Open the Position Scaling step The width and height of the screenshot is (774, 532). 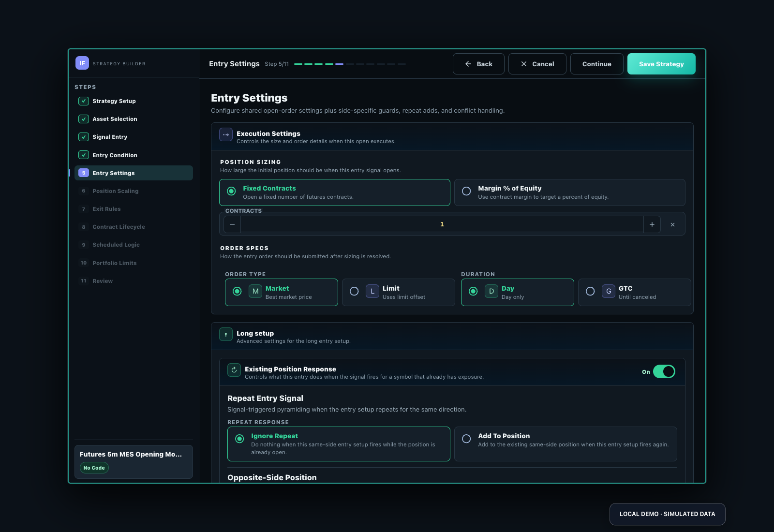point(134,191)
